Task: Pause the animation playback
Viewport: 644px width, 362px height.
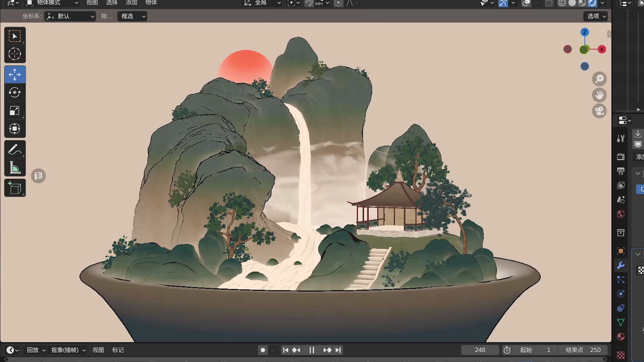Action: point(312,350)
